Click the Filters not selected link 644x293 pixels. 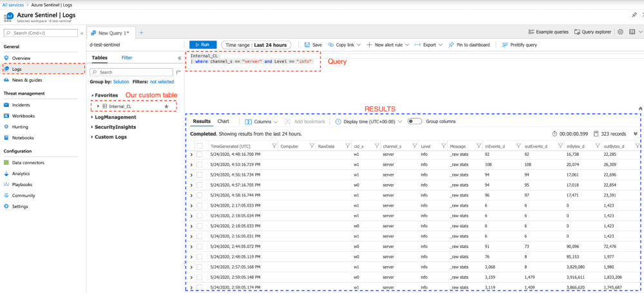click(162, 82)
